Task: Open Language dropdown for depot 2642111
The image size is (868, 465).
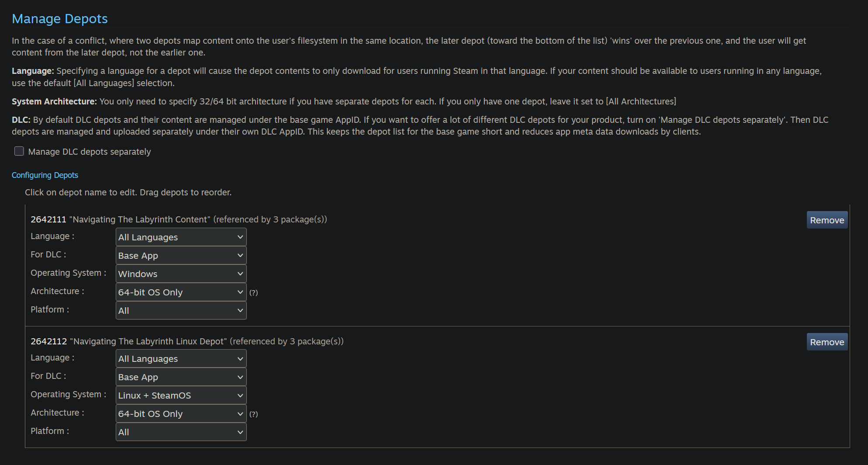Action: coord(181,237)
